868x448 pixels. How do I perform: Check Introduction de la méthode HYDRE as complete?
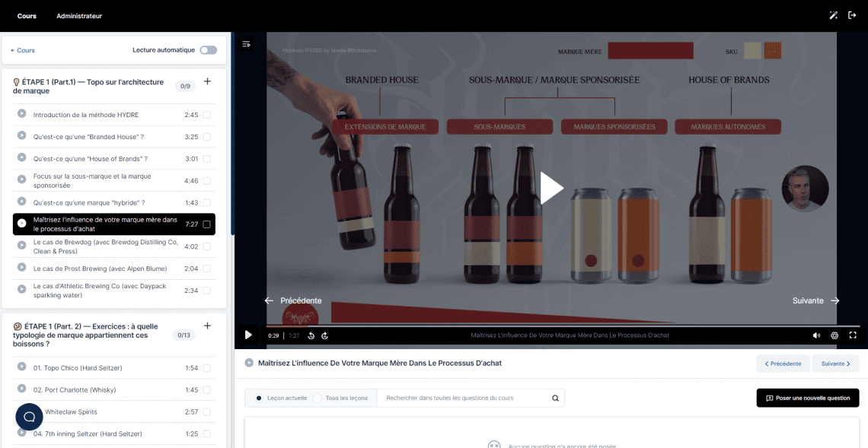point(206,115)
